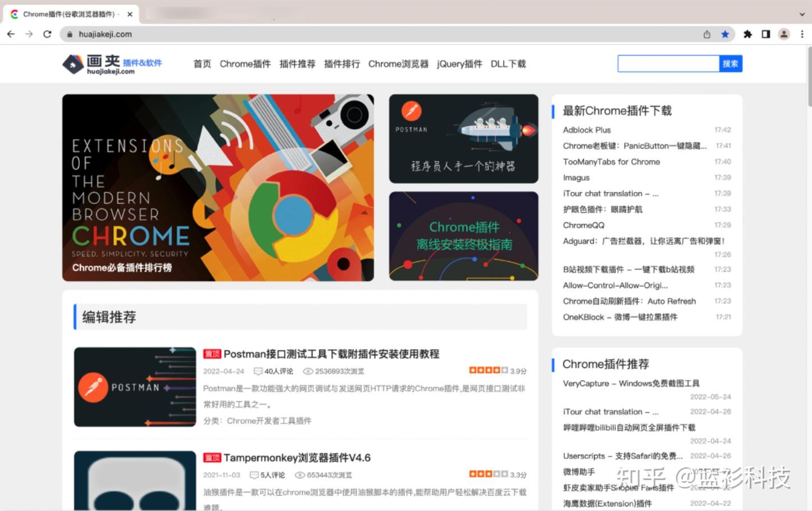Open the Chrome three-dot menu

point(802,34)
